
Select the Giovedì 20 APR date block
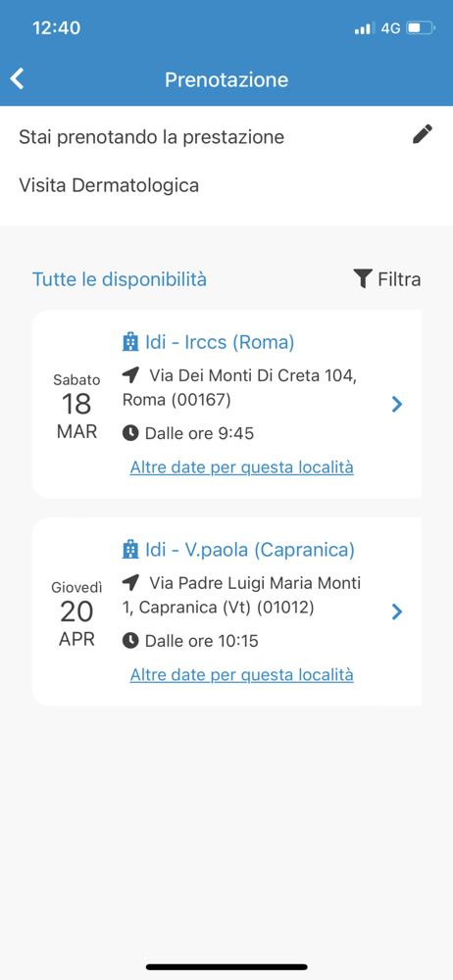click(x=76, y=613)
